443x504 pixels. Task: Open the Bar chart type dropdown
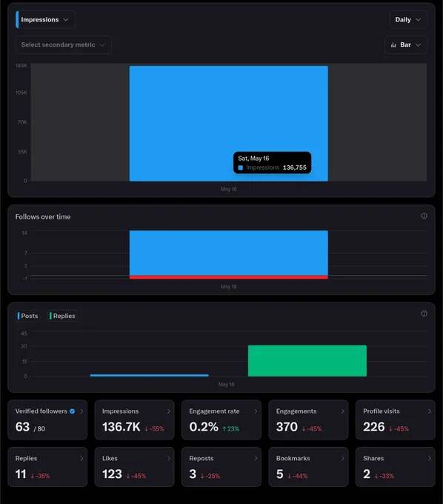coord(406,44)
